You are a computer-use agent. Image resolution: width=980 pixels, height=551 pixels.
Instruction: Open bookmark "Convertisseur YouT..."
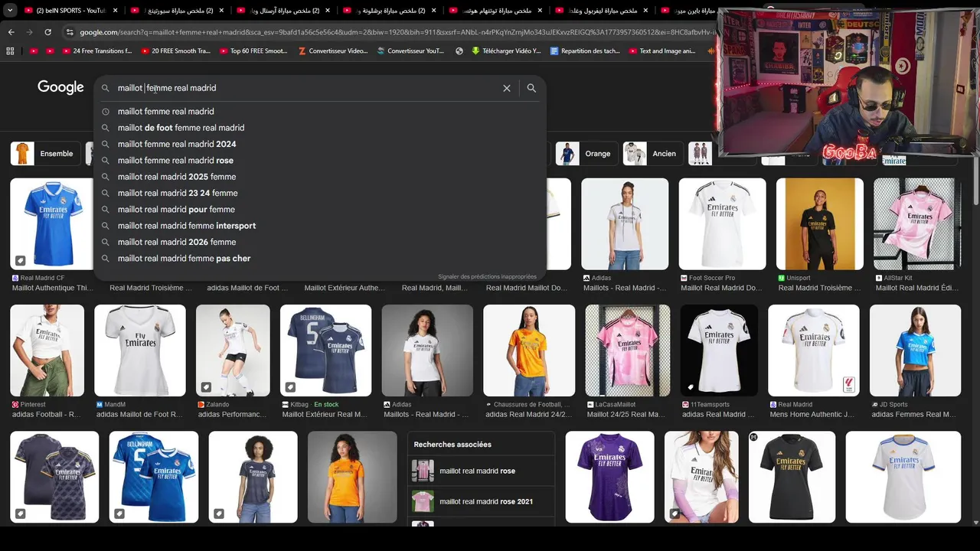coord(410,51)
